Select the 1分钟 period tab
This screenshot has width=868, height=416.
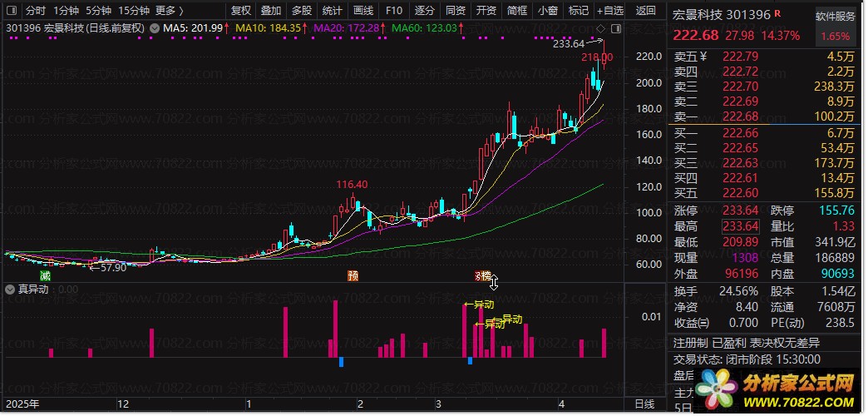click(x=66, y=10)
